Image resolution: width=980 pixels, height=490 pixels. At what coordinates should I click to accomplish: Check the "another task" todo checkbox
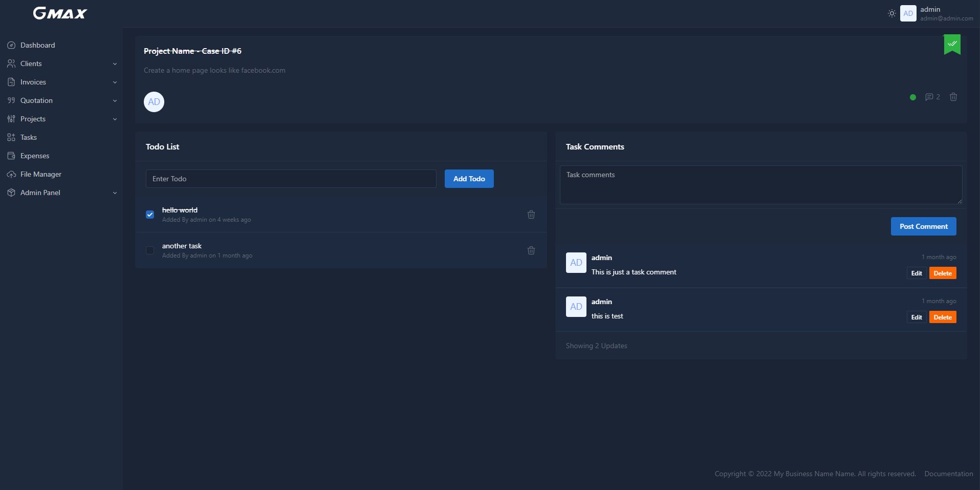(x=150, y=250)
